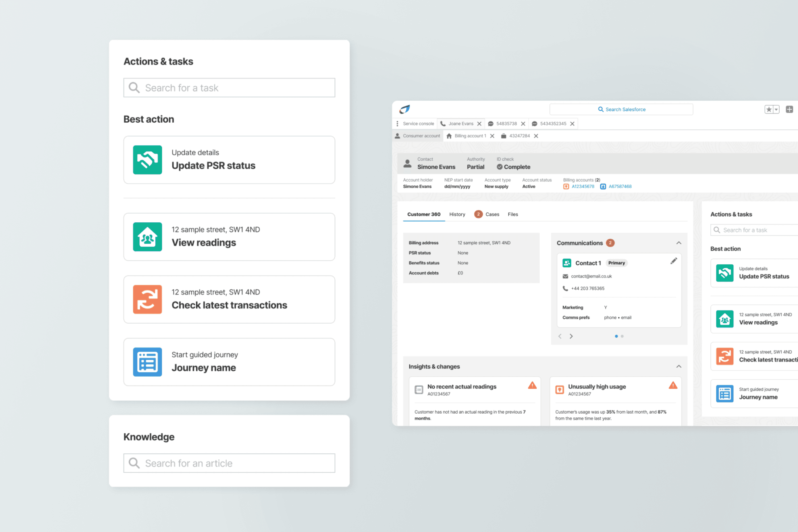This screenshot has width=798, height=532.
Task: Open the favorites star dropdown arrow
Action: tap(776, 109)
